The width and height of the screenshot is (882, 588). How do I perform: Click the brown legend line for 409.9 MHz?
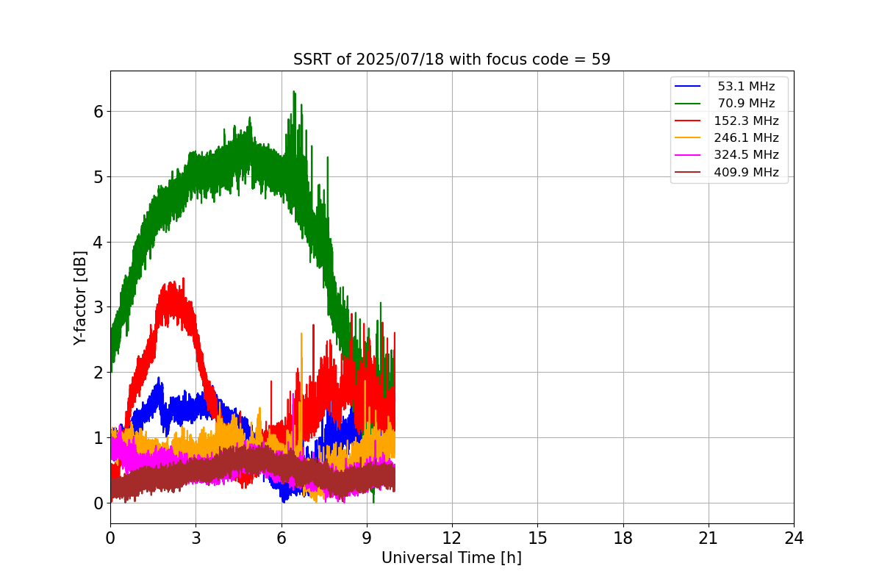(x=688, y=172)
